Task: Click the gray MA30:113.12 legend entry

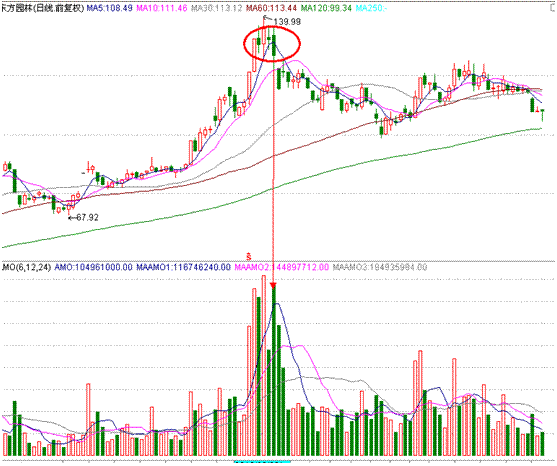Action: pyautogui.click(x=216, y=8)
